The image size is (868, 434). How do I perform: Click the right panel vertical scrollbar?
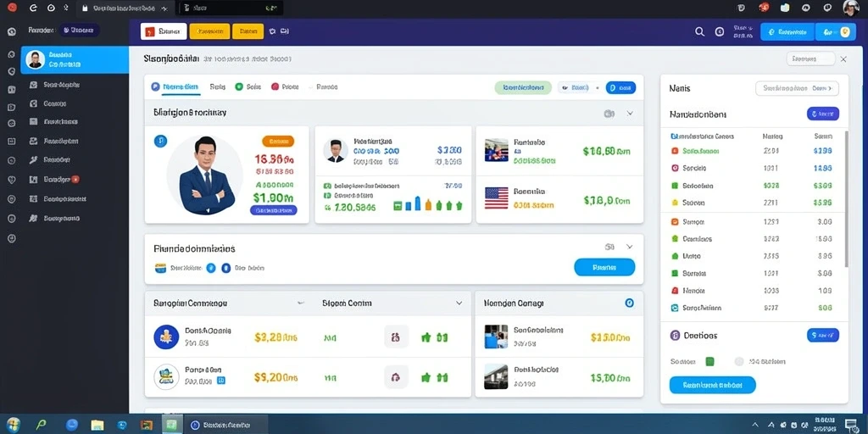[846, 199]
